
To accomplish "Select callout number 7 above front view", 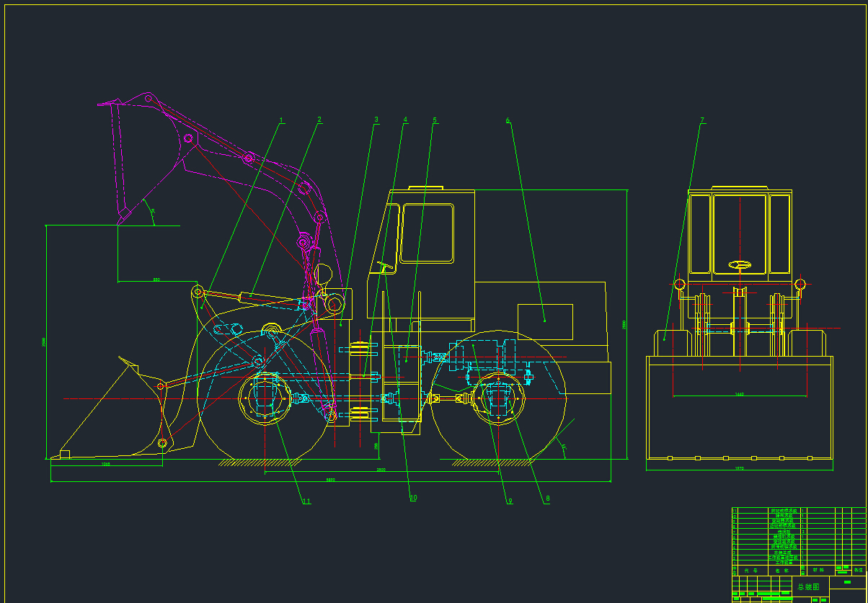I will click(x=701, y=120).
